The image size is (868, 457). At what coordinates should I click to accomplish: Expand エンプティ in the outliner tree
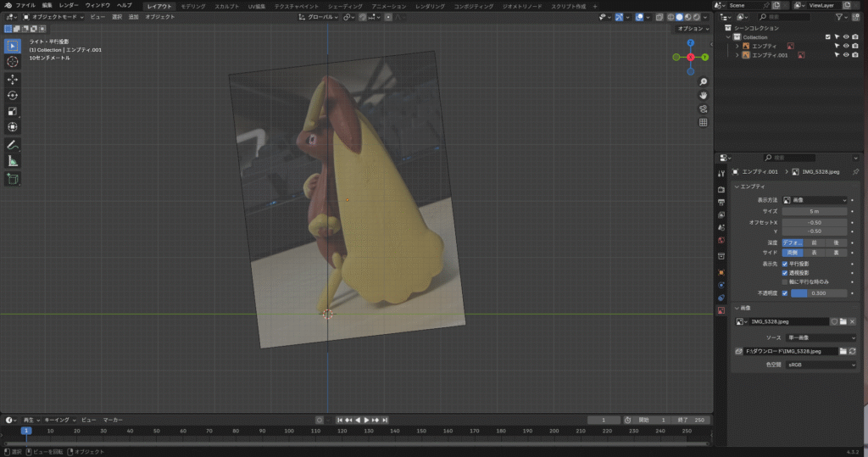coord(737,46)
